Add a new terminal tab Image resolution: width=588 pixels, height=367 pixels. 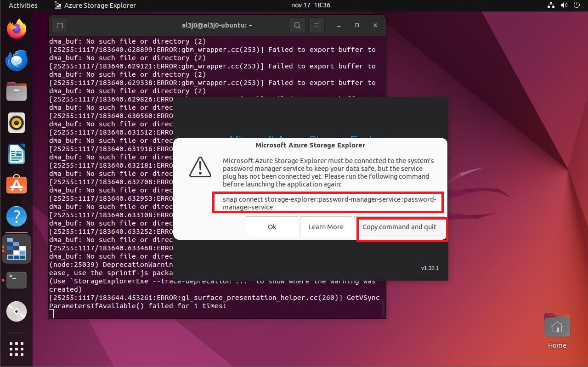click(59, 25)
